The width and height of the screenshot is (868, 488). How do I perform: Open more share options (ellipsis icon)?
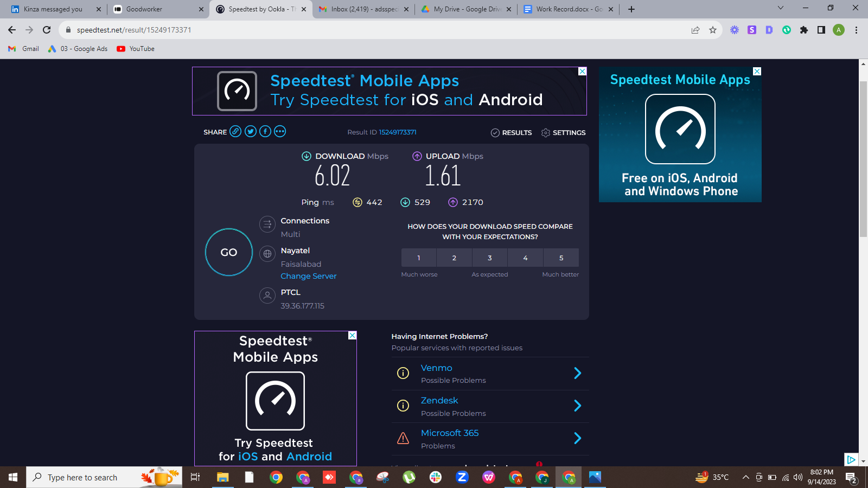tap(280, 132)
